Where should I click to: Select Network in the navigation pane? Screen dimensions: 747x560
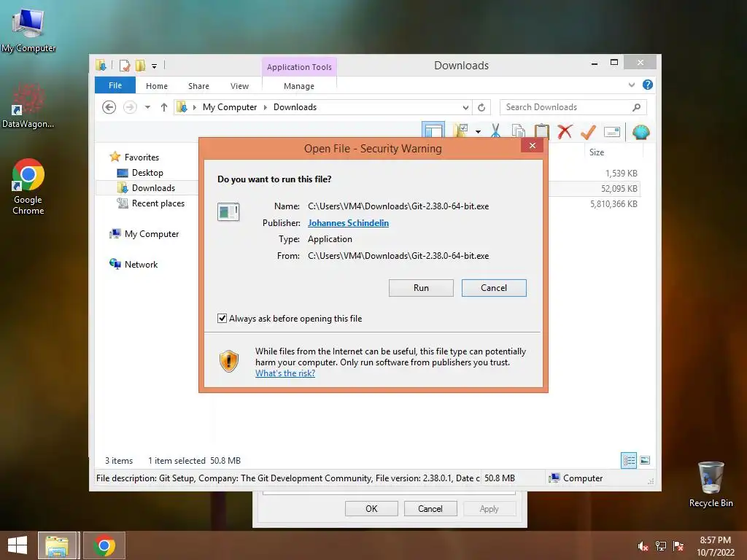point(141,264)
